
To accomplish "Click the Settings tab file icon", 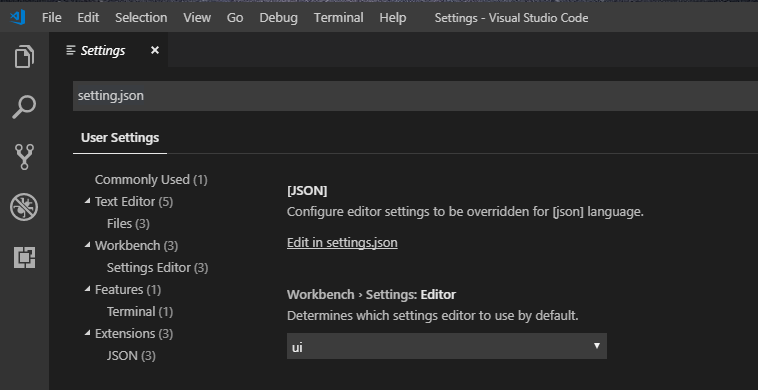I will (71, 50).
